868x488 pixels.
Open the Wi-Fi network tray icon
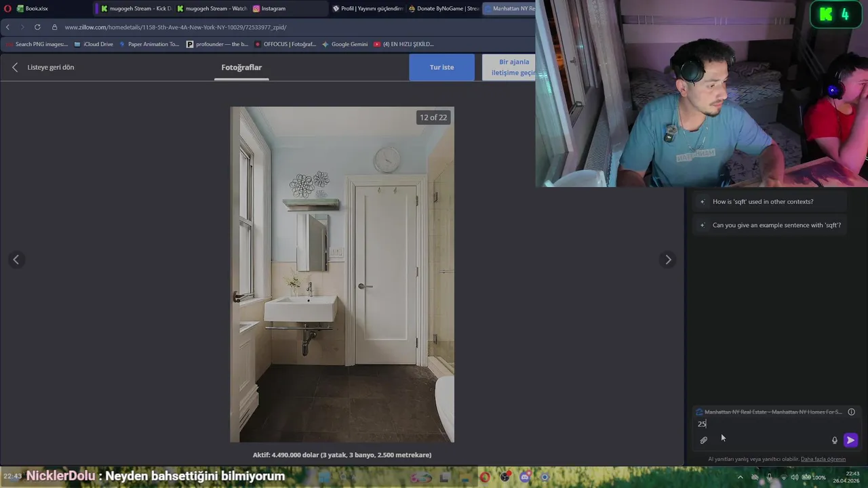click(x=783, y=477)
